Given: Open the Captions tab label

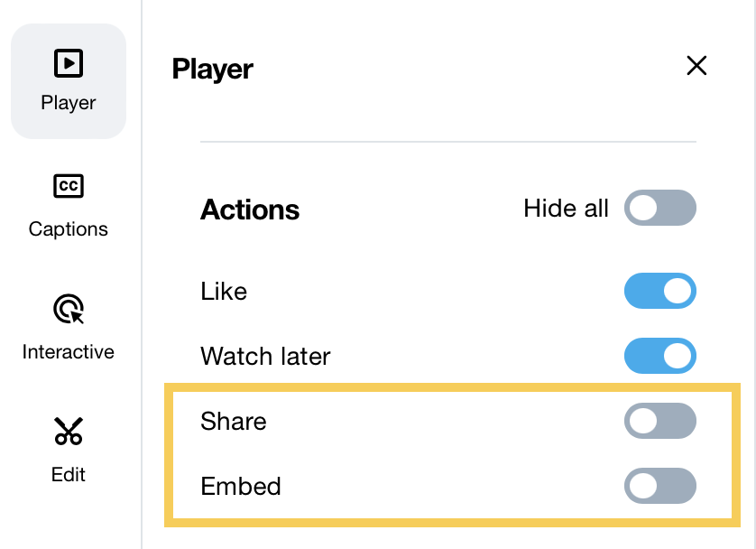Looking at the screenshot, I should pos(69,229).
